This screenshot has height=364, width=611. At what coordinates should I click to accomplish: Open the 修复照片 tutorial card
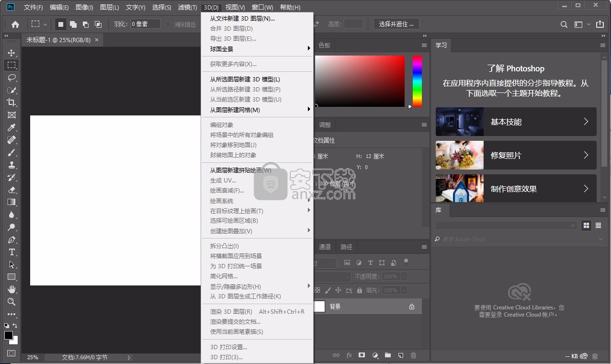tap(516, 155)
